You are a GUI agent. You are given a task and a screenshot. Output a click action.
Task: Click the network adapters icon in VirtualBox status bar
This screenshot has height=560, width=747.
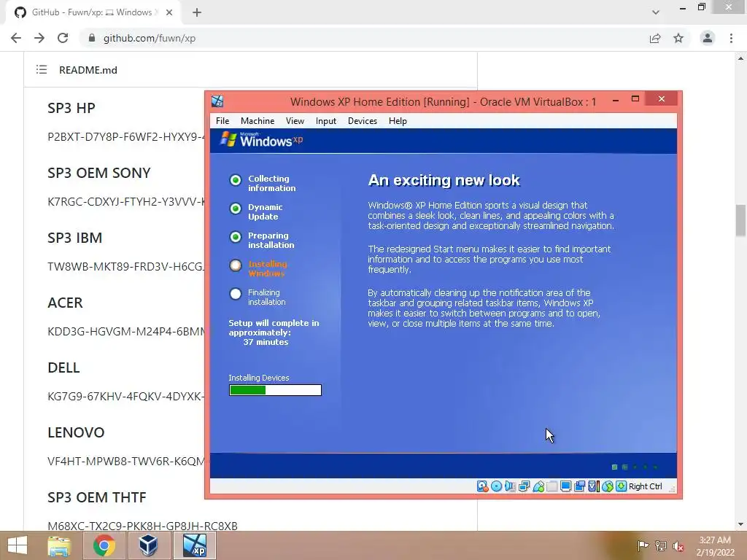[524, 486]
